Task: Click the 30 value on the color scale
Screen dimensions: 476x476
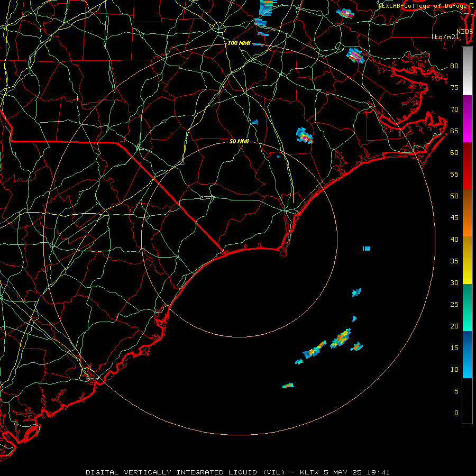Action: point(454,282)
